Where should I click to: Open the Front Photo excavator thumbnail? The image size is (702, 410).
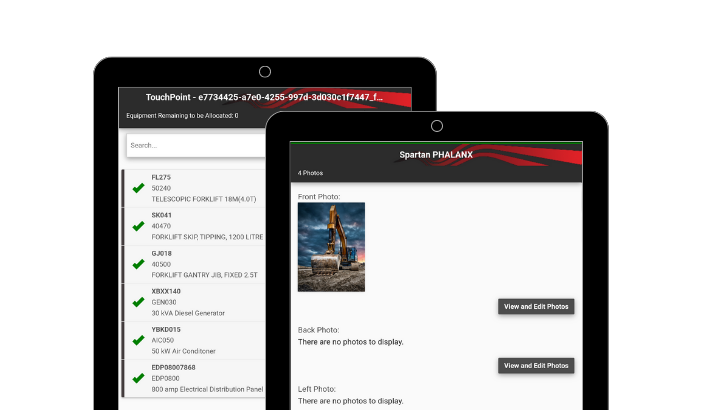point(331,247)
